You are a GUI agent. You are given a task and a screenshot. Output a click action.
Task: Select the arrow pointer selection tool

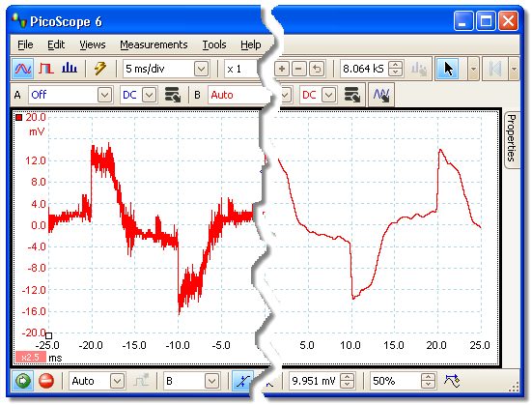[x=448, y=69]
